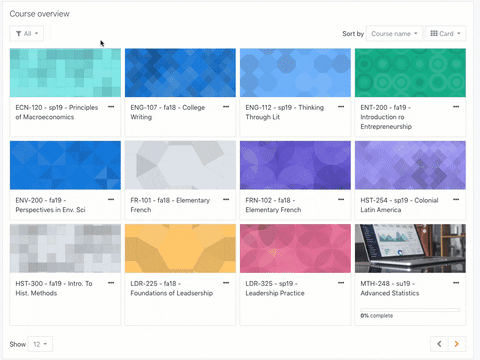480x360 pixels.
Task: Click the dark blue ENG-107 course image
Action: pos(180,73)
